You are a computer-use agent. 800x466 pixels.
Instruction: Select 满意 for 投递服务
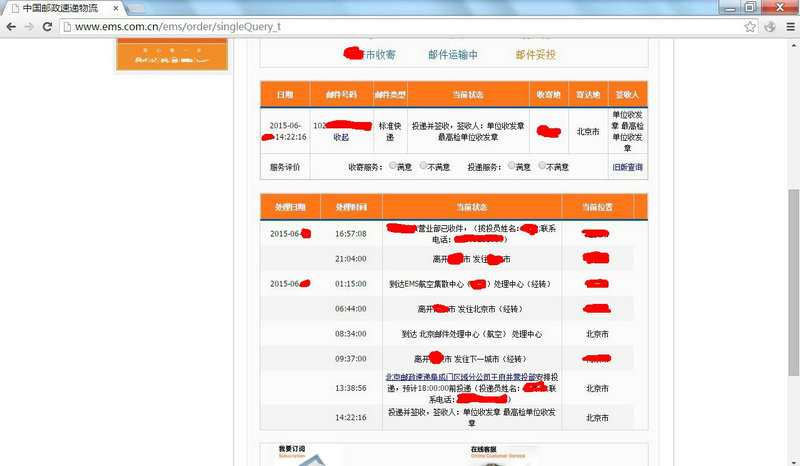click(512, 167)
